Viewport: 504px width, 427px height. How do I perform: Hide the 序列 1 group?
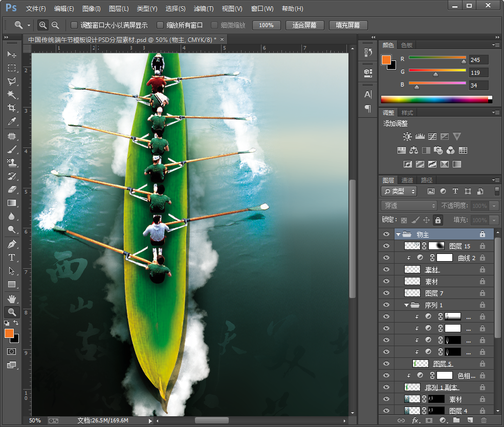(386, 305)
